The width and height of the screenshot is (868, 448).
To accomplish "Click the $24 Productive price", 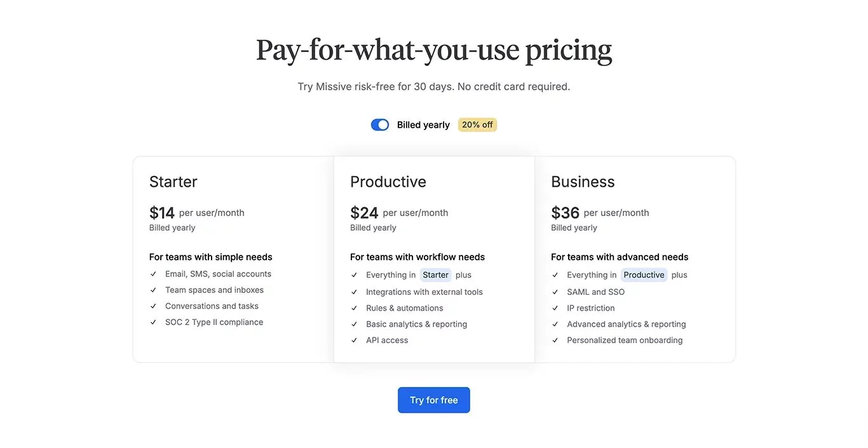I will [x=364, y=212].
